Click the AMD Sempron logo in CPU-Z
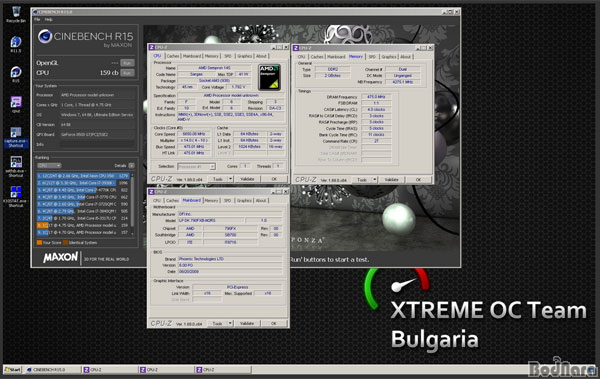Viewport: 600px width, 379px height. 269,77
